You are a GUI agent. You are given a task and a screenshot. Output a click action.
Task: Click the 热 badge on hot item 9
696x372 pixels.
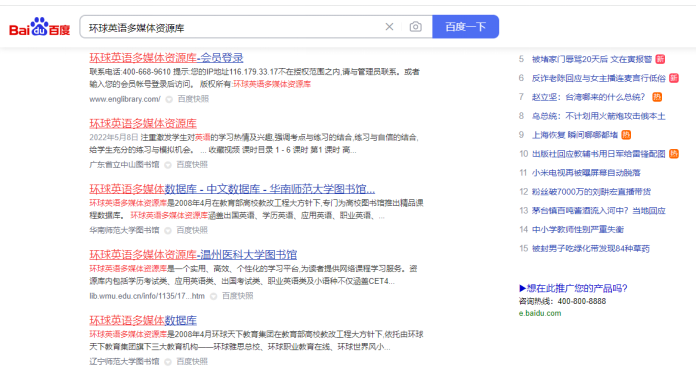(626, 135)
